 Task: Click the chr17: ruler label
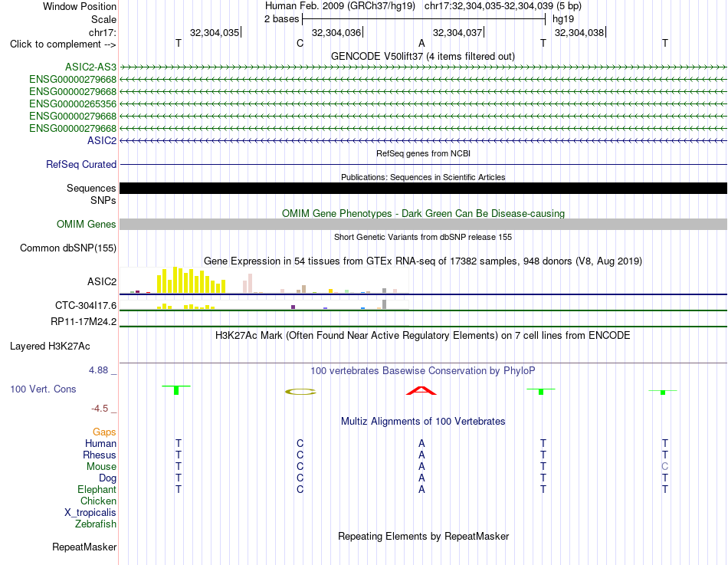pos(103,32)
